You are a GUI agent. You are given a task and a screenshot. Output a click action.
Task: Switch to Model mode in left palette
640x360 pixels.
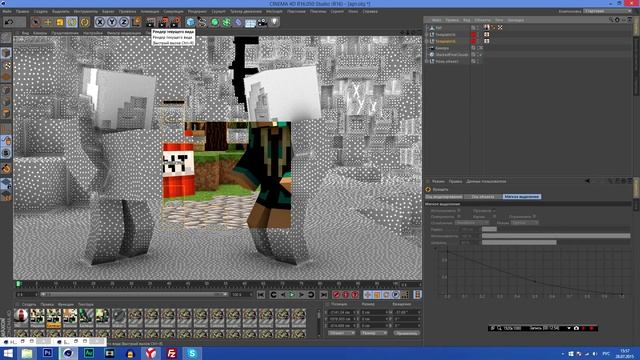(x=6, y=53)
